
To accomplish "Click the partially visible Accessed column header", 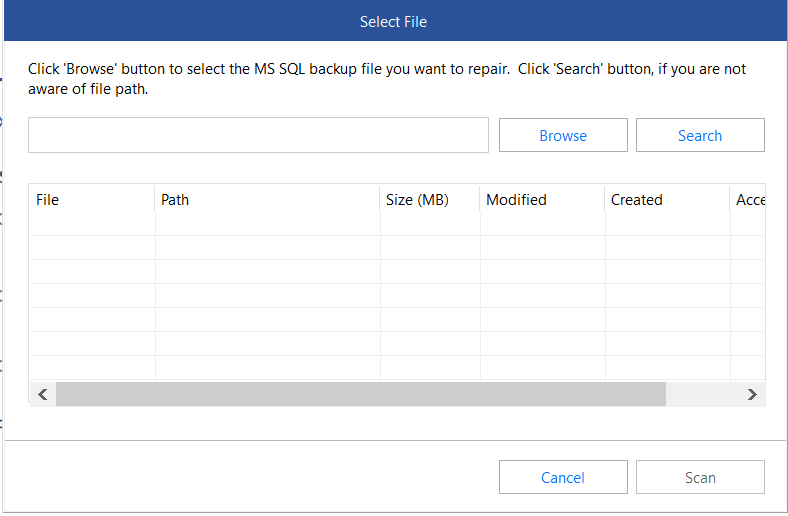I will point(748,199).
